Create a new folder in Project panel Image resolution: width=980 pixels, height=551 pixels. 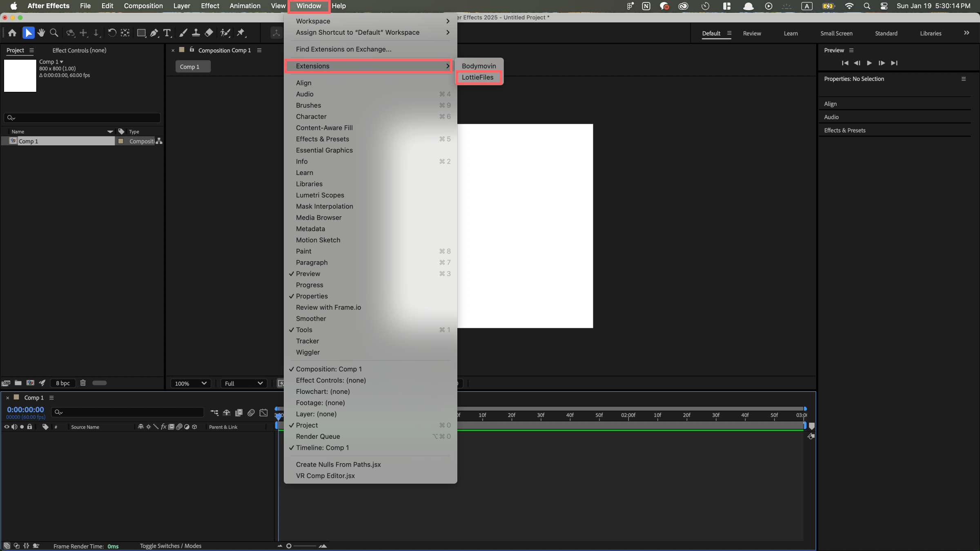click(x=18, y=383)
